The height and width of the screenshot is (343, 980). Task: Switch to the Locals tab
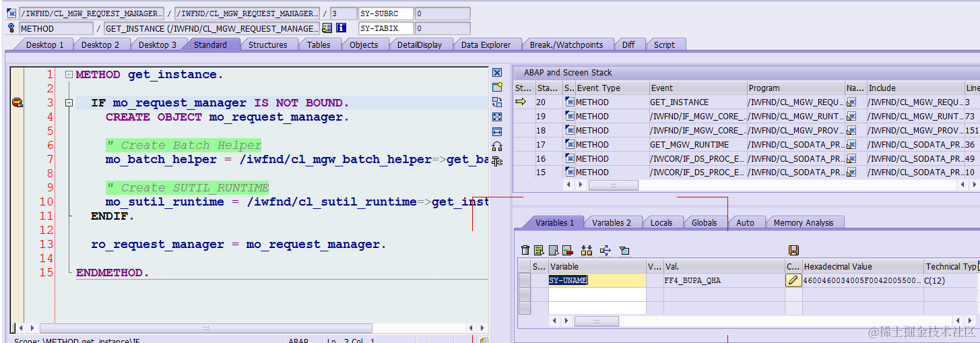661,222
